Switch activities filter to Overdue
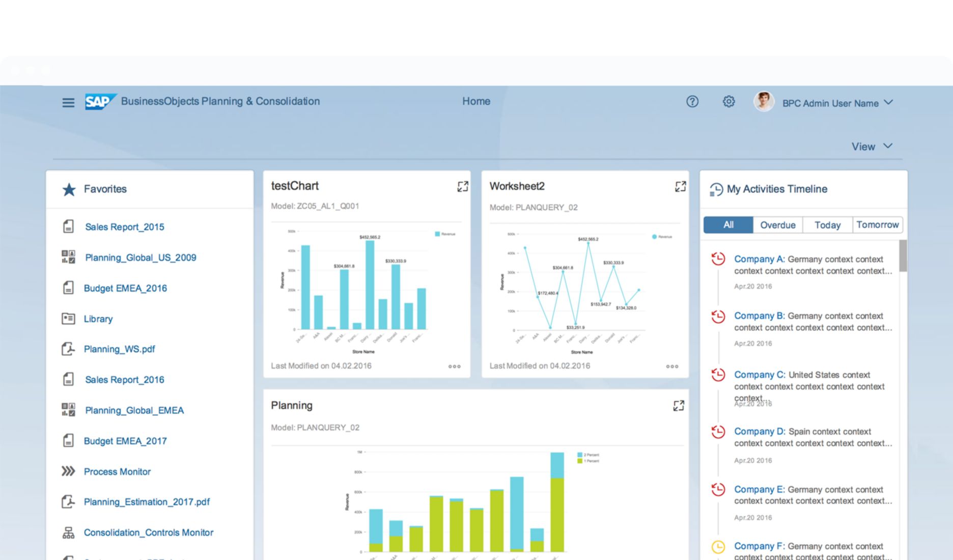Viewport: 953px width, 560px height. [x=777, y=225]
